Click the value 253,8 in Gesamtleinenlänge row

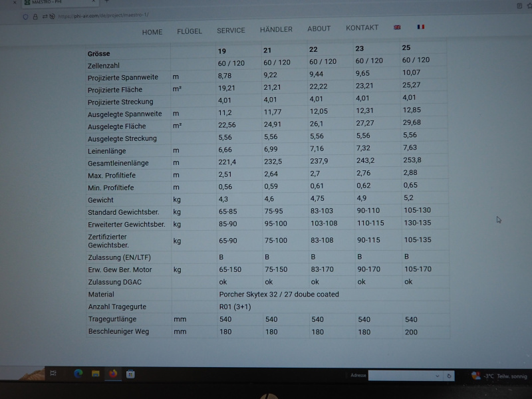[x=412, y=160]
